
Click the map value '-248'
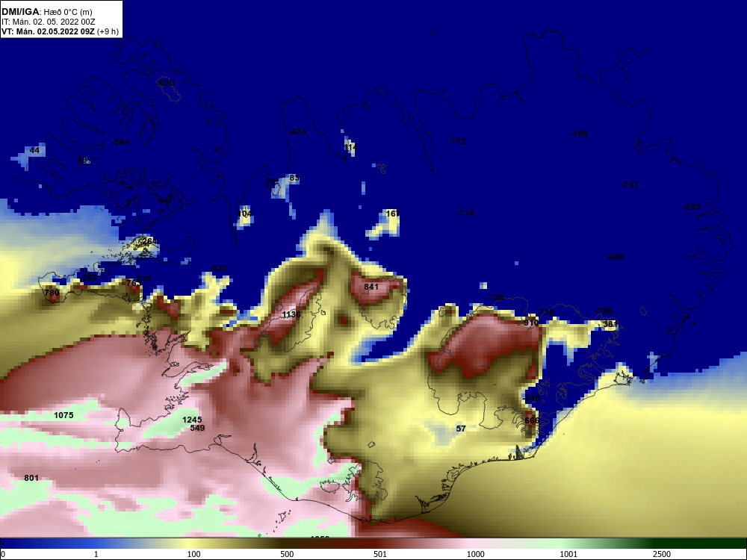click(531, 399)
